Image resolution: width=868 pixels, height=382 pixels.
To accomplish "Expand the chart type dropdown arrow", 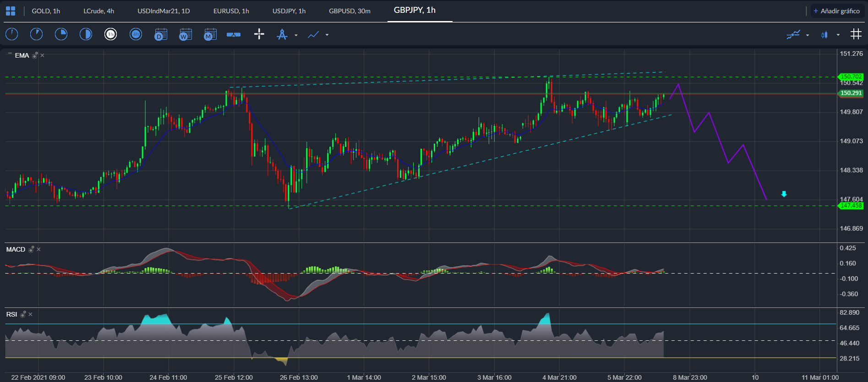I will click(838, 35).
